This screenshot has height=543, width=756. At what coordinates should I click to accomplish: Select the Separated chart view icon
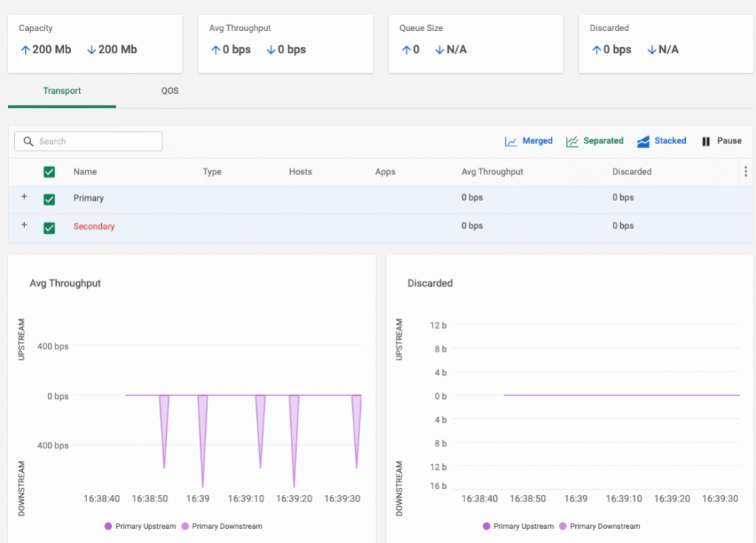tap(571, 140)
